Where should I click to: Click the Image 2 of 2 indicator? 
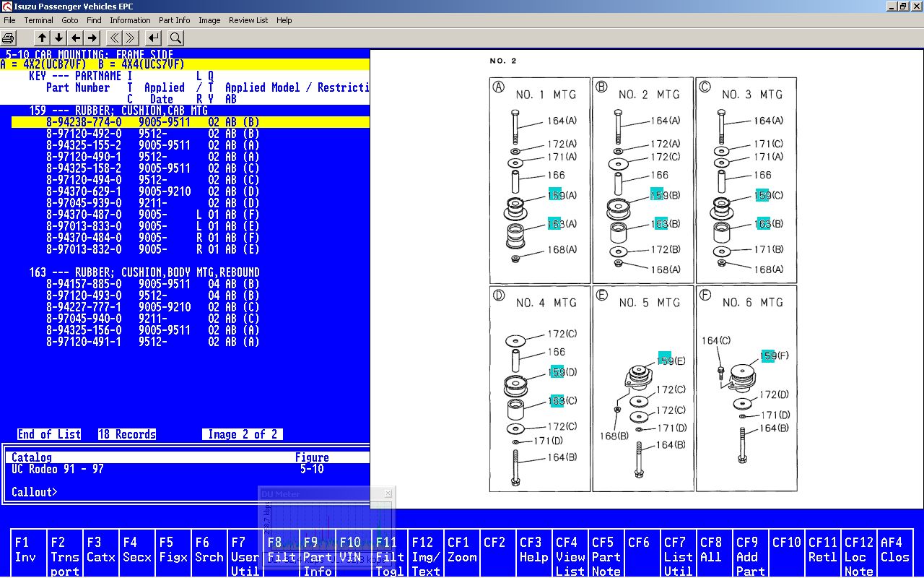pos(243,434)
